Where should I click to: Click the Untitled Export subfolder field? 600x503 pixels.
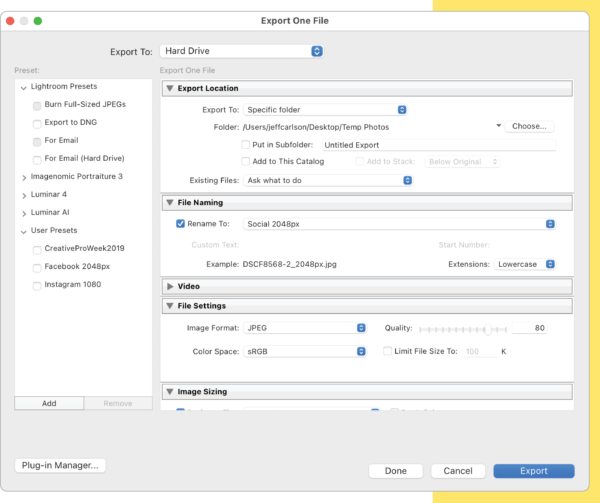click(x=439, y=145)
